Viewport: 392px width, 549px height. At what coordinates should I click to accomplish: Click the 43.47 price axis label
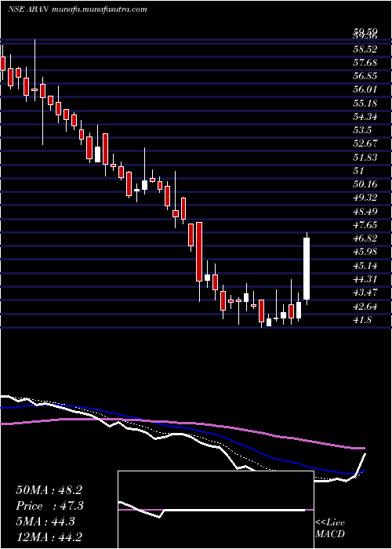pyautogui.click(x=365, y=293)
